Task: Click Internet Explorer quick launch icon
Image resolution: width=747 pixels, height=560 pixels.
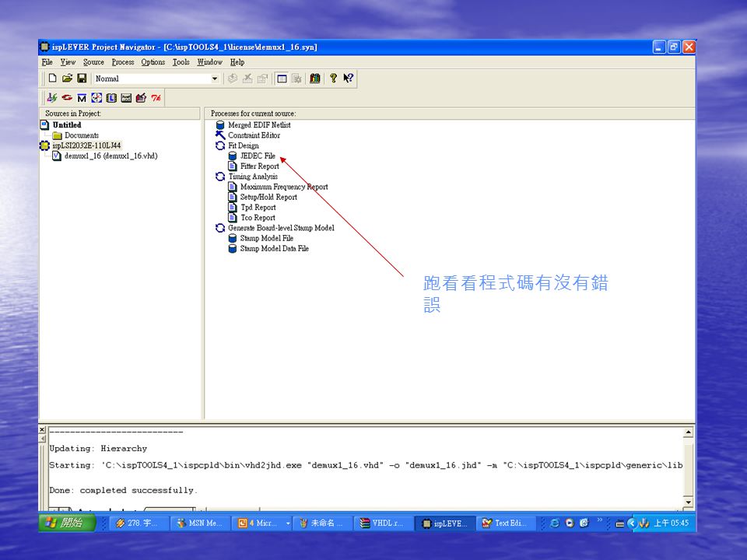Action: coord(555,523)
